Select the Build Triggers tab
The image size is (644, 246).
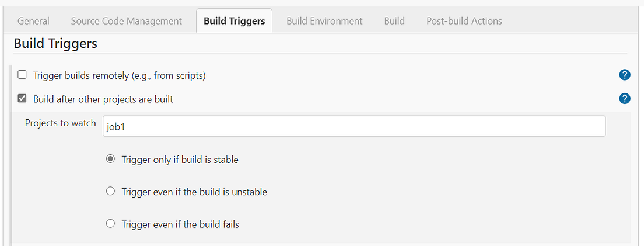pos(234,21)
